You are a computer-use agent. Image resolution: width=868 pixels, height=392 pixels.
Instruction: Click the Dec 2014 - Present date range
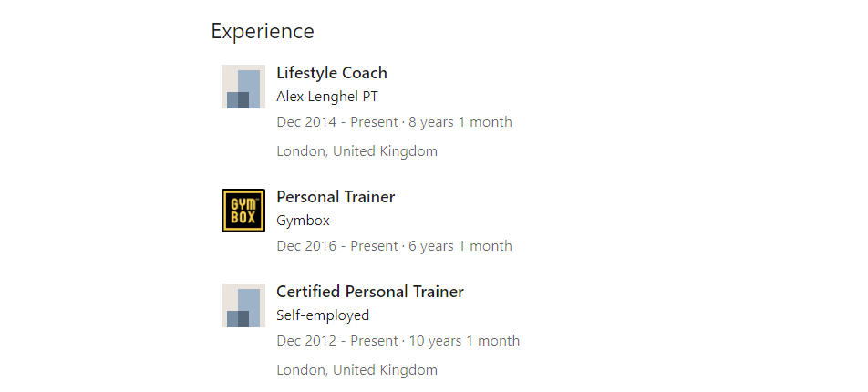337,122
